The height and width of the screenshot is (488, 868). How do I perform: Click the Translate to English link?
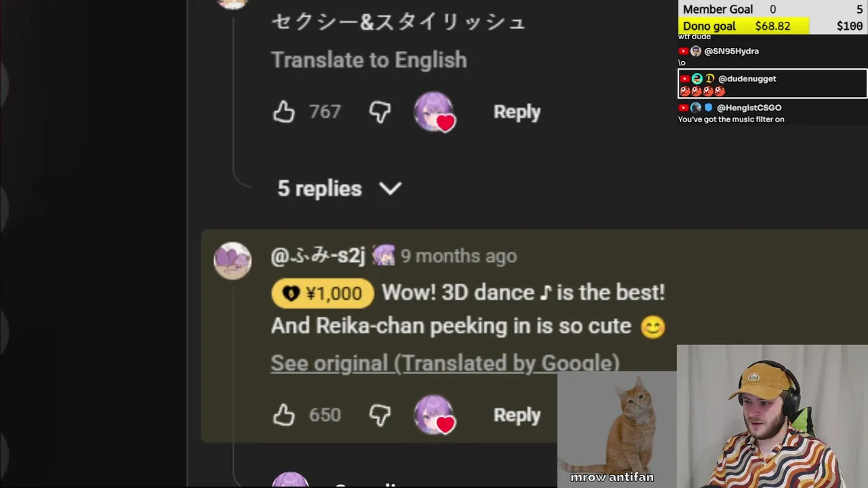coord(369,60)
